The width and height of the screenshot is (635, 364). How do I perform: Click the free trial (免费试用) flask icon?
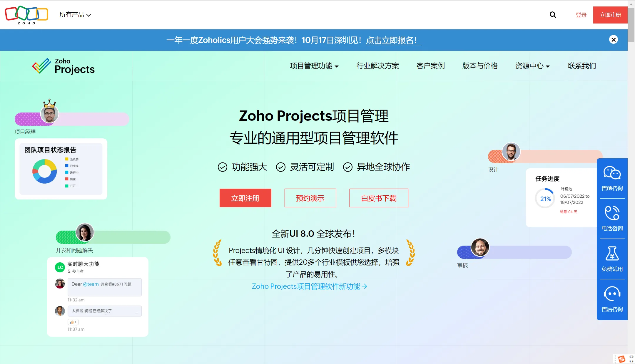pyautogui.click(x=612, y=253)
